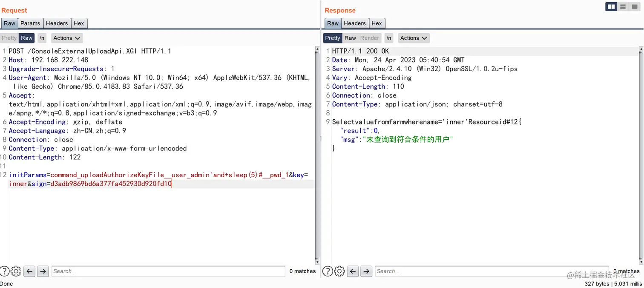
Task: Select combined tabs layout icon
Action: pos(635,7)
